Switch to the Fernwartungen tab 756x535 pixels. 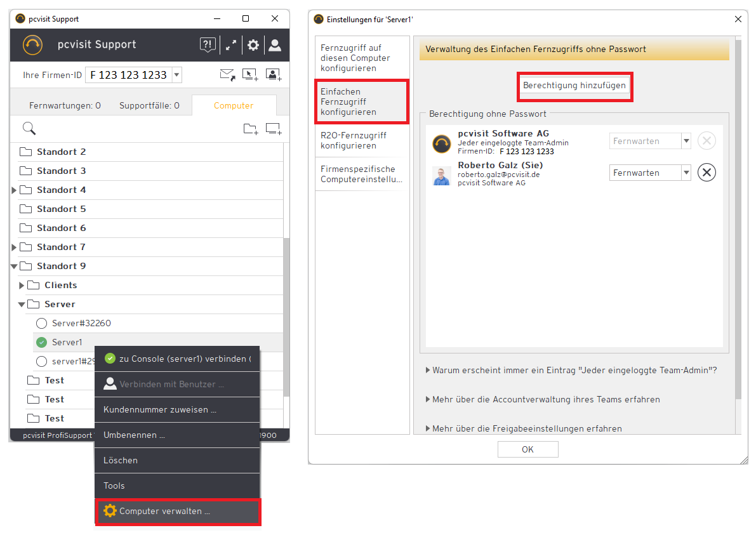click(65, 106)
